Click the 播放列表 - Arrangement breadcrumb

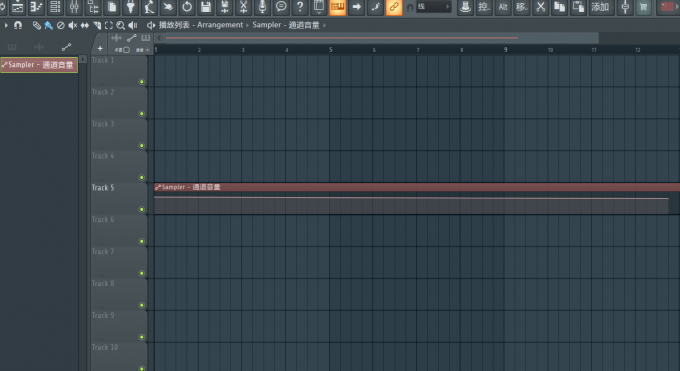pos(201,25)
